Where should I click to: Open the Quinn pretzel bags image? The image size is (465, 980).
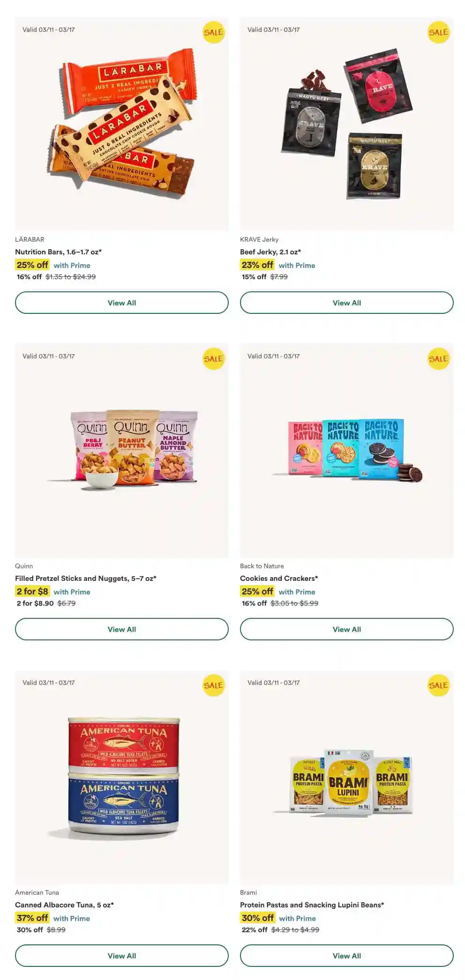point(134,448)
